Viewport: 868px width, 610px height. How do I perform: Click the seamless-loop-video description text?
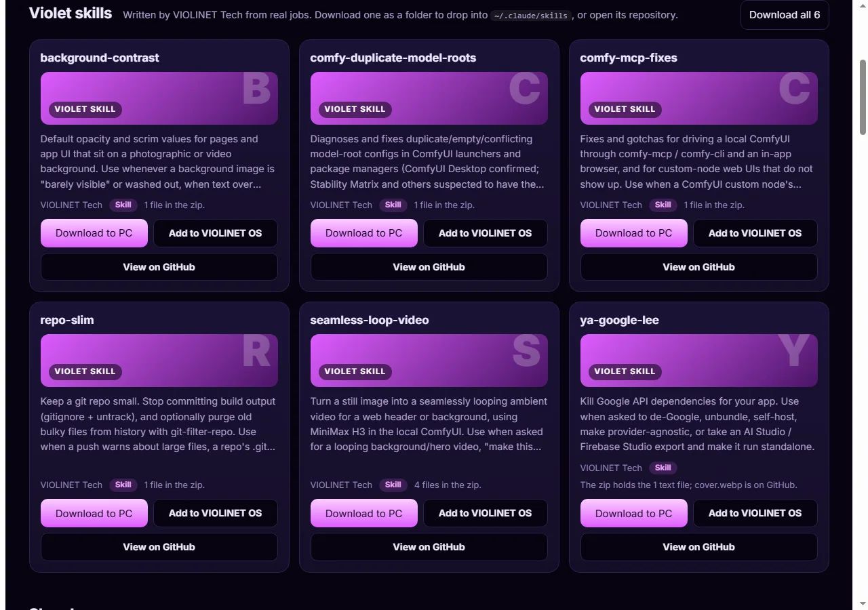click(429, 424)
